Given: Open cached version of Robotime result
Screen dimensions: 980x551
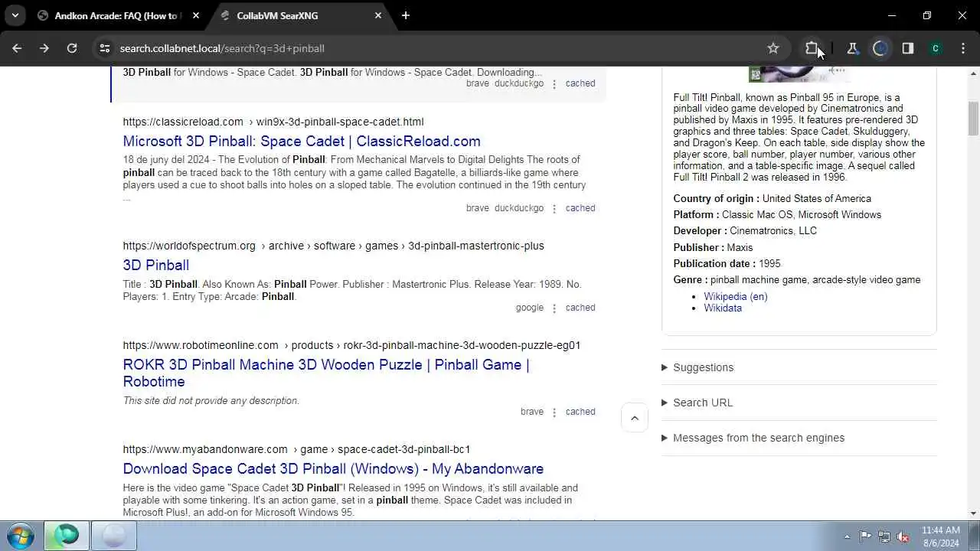Looking at the screenshot, I should click(580, 412).
